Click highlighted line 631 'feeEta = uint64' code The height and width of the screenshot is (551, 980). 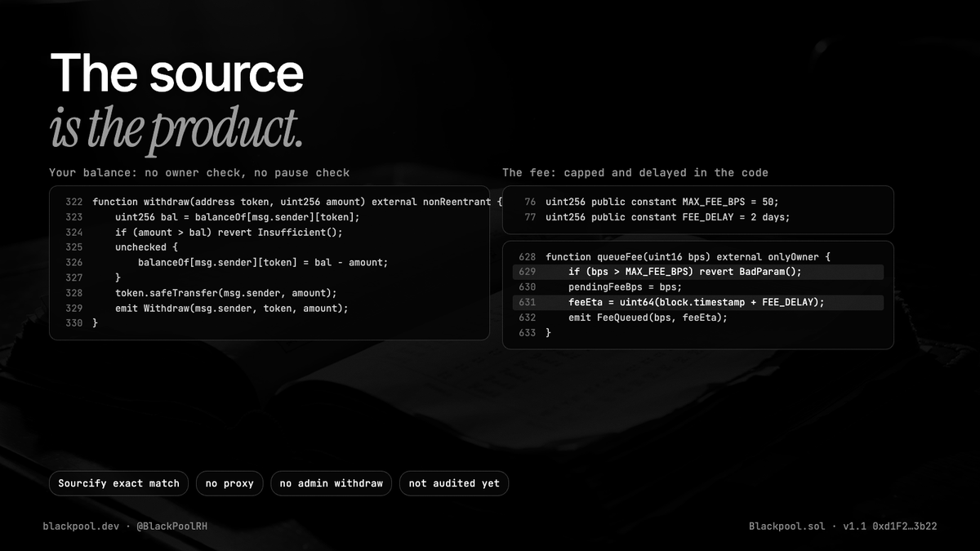click(x=697, y=302)
